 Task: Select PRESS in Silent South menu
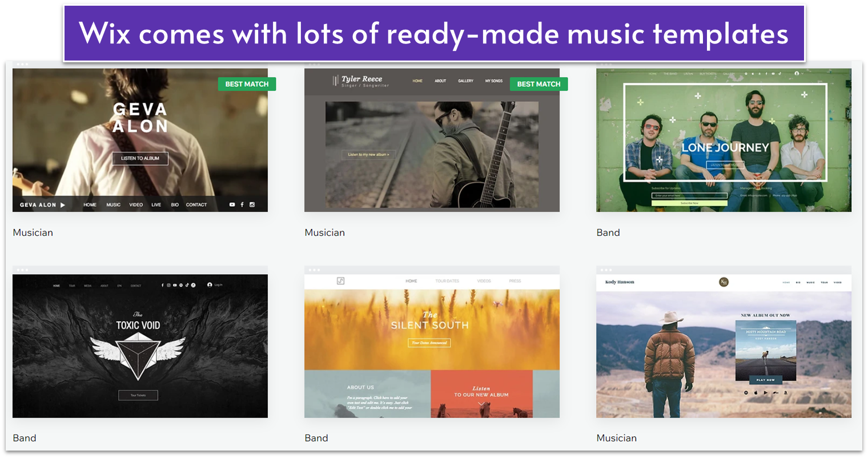point(515,281)
